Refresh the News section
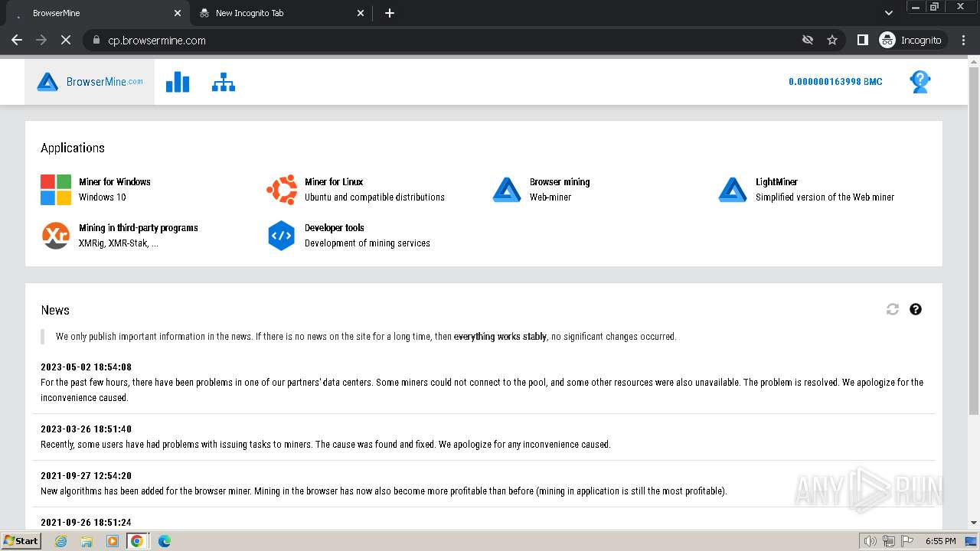Viewport: 980px width, 551px height. (x=893, y=309)
